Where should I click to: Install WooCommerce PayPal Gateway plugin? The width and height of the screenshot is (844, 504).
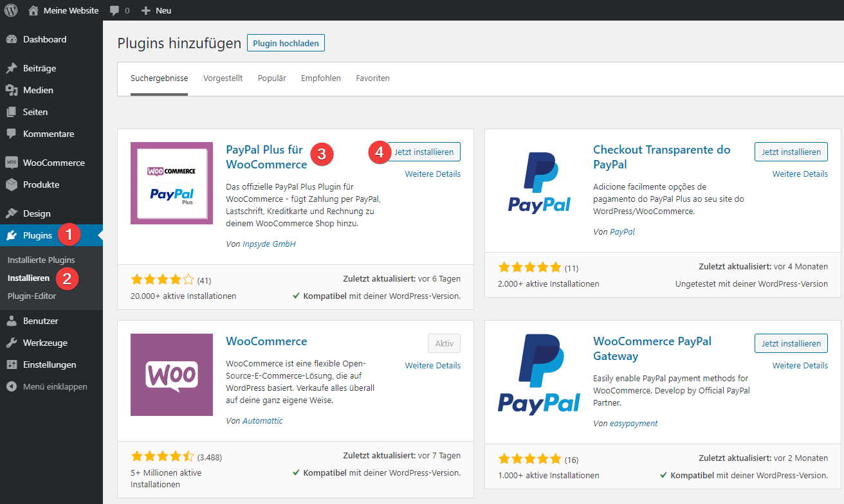click(x=791, y=343)
